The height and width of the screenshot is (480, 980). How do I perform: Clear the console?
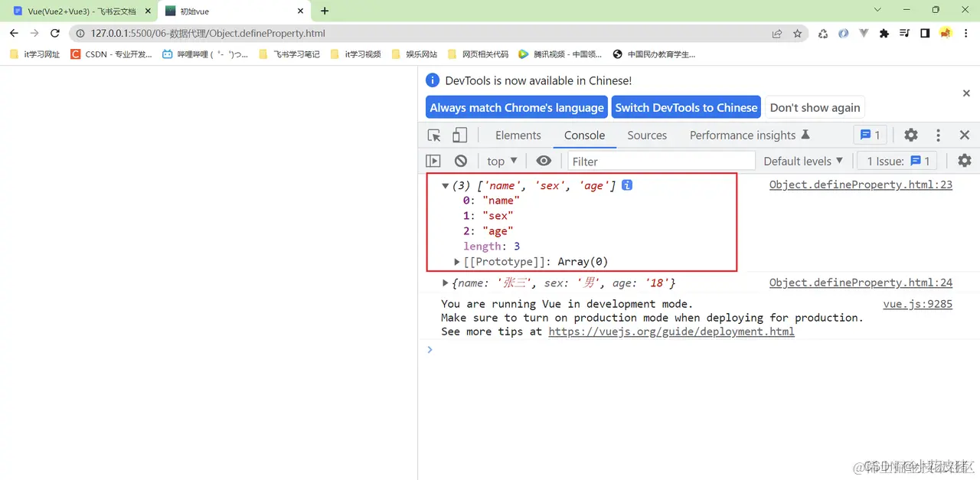461,161
